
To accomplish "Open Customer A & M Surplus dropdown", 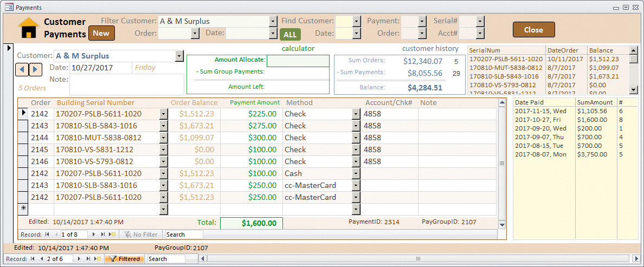I will pos(179,56).
